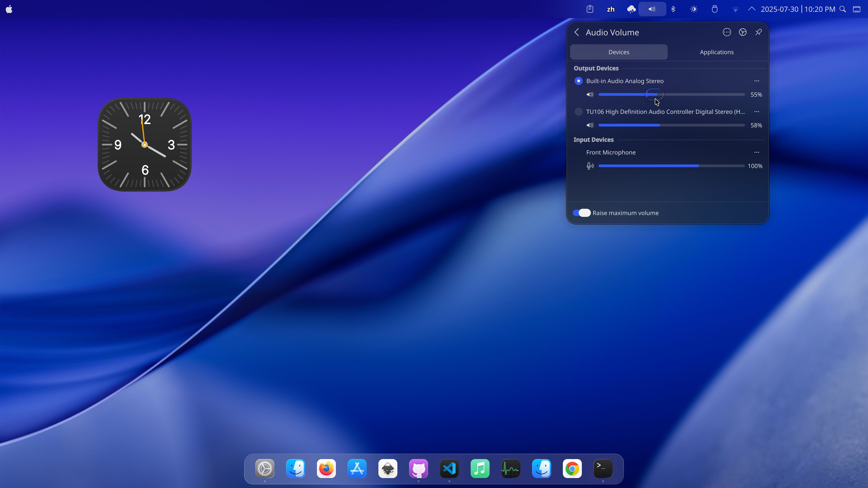Click the analog clock widget on the desktop
Viewport: 868px width, 488px height.
(144, 145)
